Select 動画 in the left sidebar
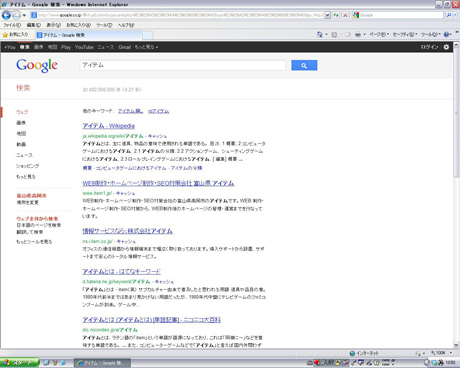Viewport: 460px width, 368px height. (21, 144)
